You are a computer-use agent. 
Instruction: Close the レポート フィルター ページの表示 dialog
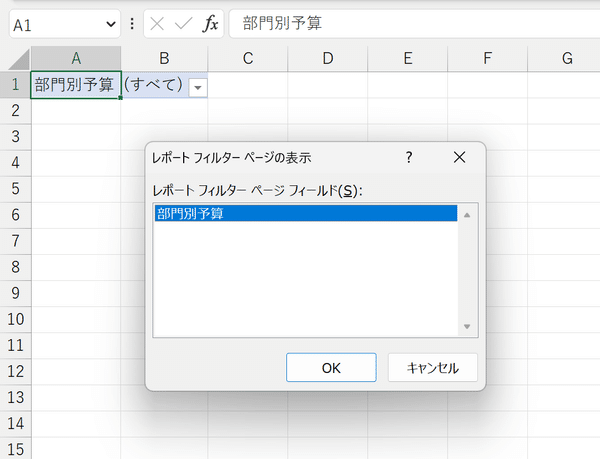click(459, 157)
